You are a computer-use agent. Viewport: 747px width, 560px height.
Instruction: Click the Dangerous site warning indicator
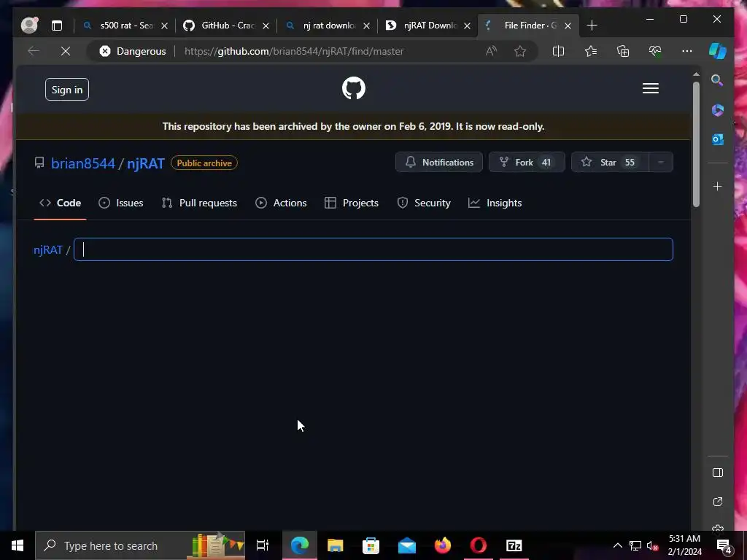(x=133, y=51)
